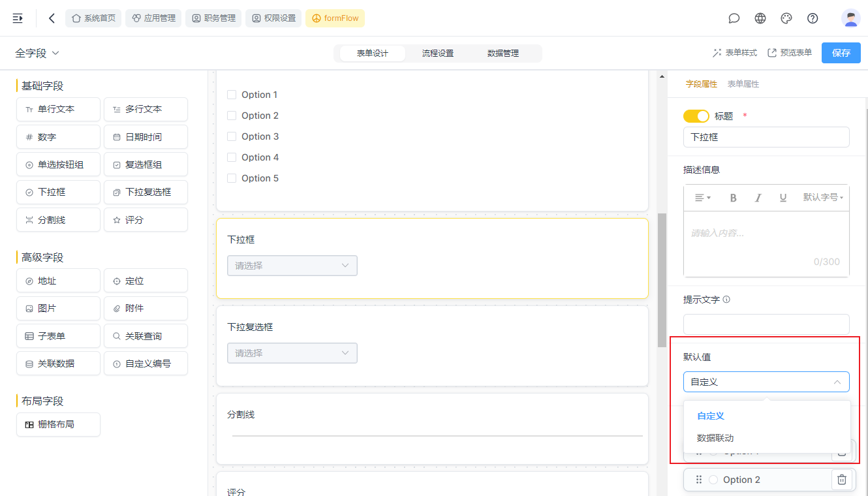868x496 pixels.
Task: Check the Option 4 checkbox
Action: (x=232, y=157)
